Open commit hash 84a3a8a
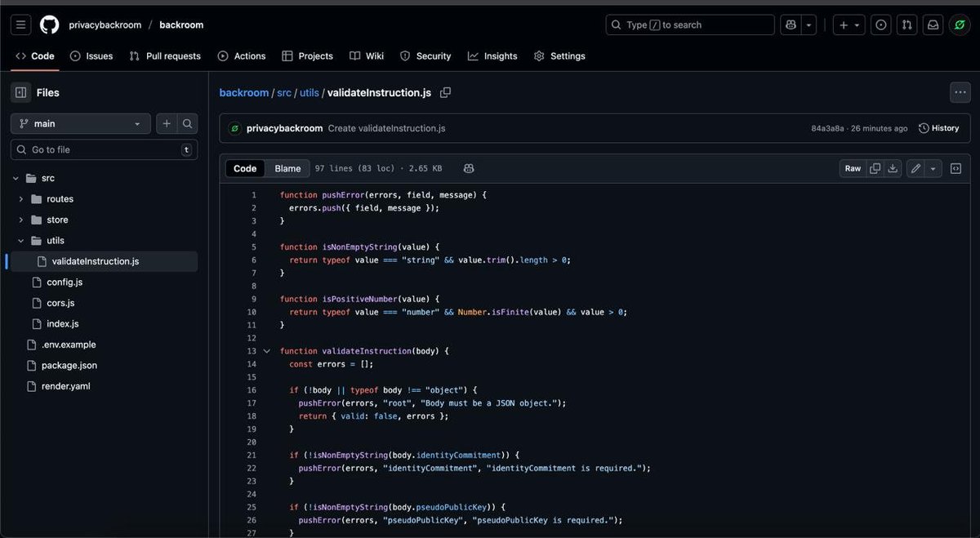Image resolution: width=980 pixels, height=538 pixels. pos(828,128)
